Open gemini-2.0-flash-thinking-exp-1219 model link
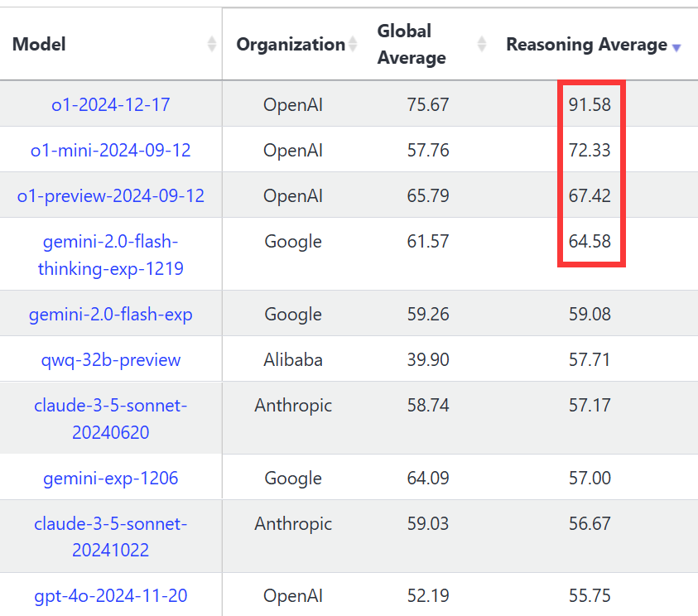Viewport: 698px width, 616px height. (x=111, y=255)
